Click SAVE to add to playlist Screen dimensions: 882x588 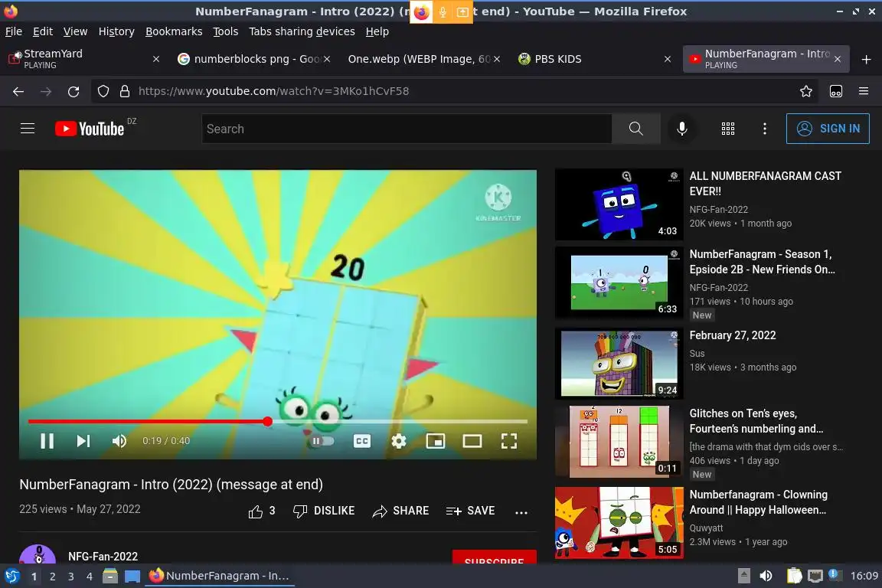coord(470,511)
